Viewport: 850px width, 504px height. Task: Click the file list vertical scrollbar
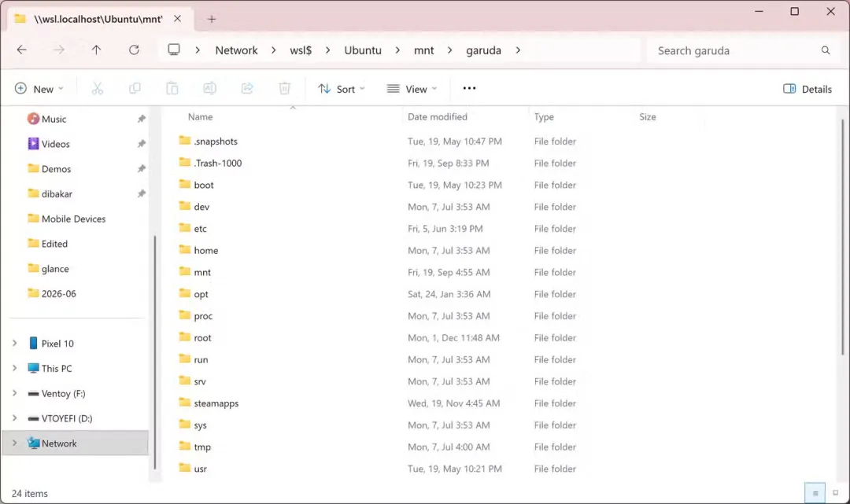[x=842, y=237]
